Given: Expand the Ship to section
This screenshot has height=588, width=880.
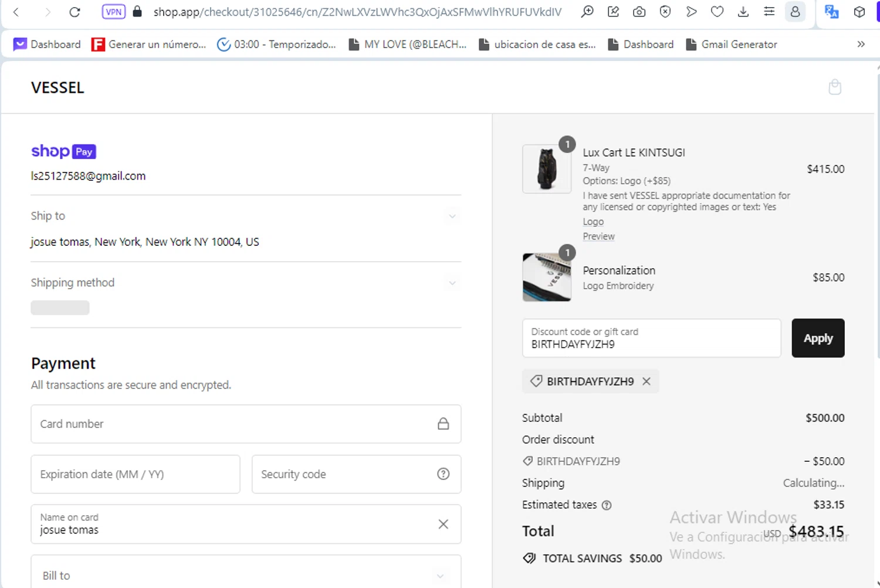Looking at the screenshot, I should tap(452, 216).
